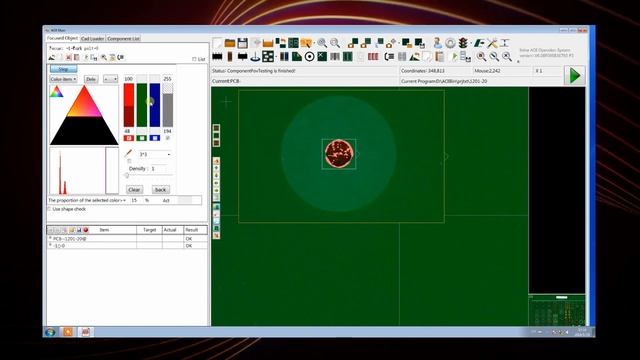Toggle the red channel checkbox below red bar
Image resolution: width=640 pixels, height=360 pixels.
[129, 138]
